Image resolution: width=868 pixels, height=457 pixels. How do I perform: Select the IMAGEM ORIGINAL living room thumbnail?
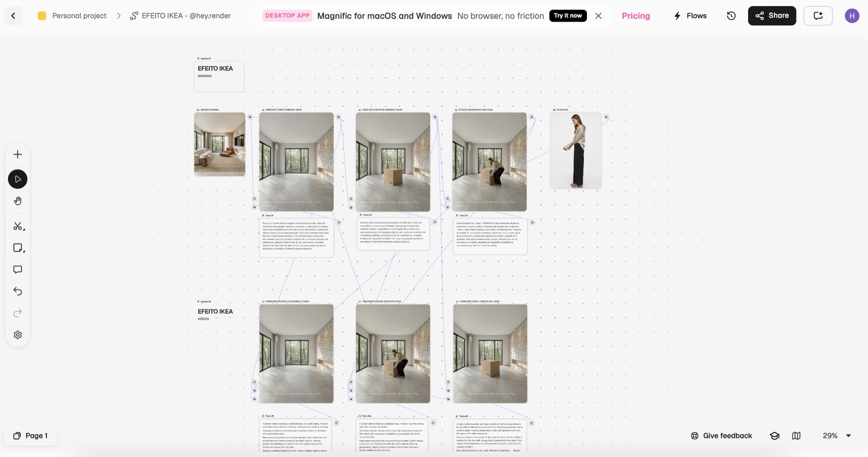(x=220, y=144)
